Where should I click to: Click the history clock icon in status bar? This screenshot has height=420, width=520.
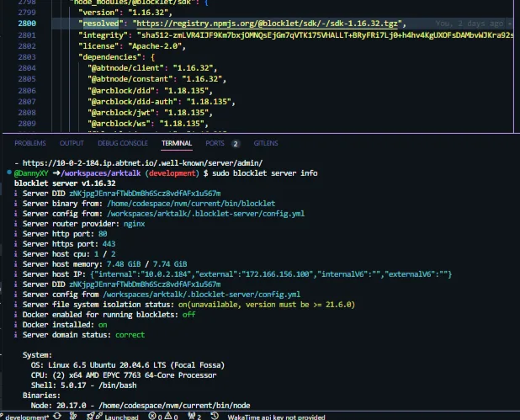(x=215, y=416)
